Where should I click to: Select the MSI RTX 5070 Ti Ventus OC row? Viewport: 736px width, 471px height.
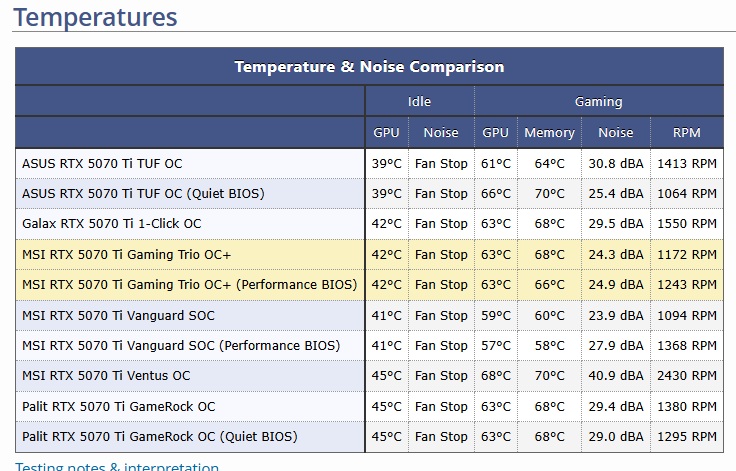click(x=369, y=376)
